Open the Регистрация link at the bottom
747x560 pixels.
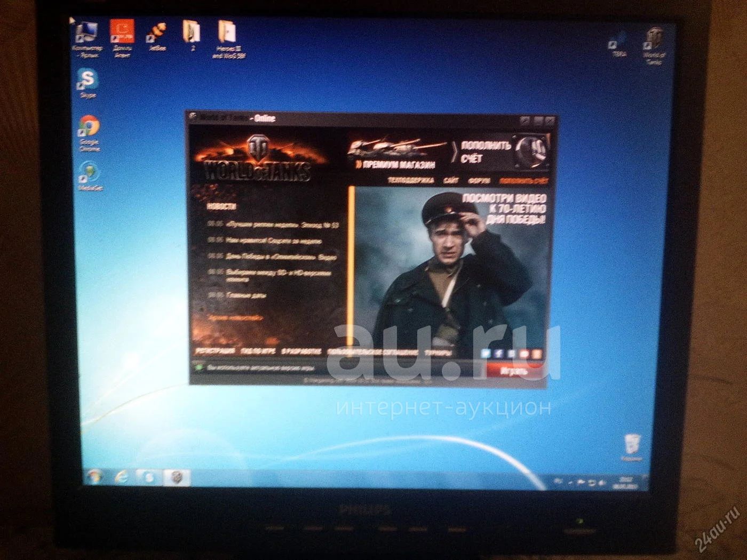click(x=214, y=351)
